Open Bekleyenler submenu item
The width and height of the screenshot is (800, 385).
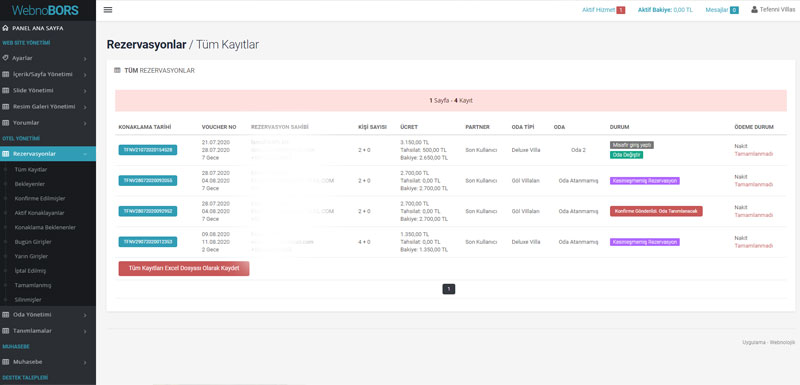click(x=30, y=184)
